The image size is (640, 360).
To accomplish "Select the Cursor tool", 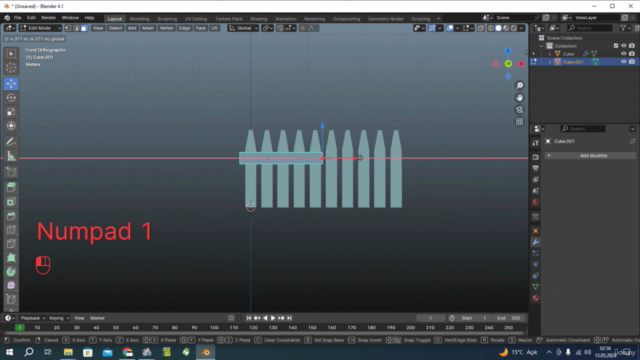I will click(11, 68).
